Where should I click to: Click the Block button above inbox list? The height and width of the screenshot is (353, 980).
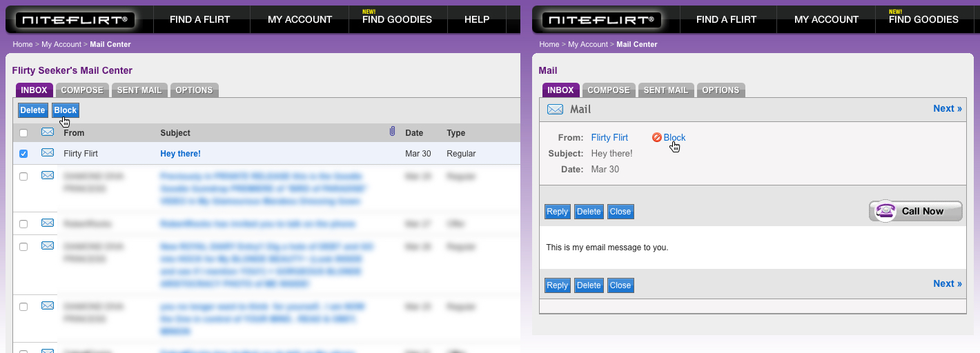coord(66,110)
